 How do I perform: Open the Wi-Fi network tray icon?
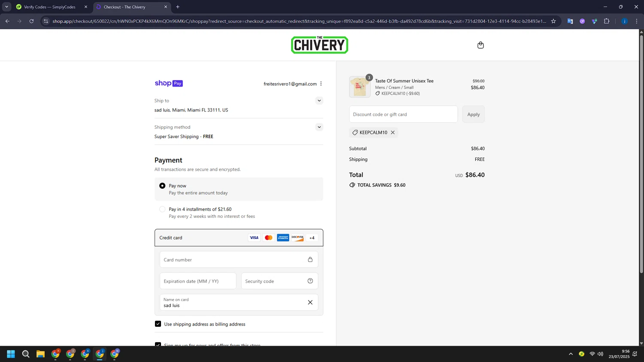coord(592,354)
